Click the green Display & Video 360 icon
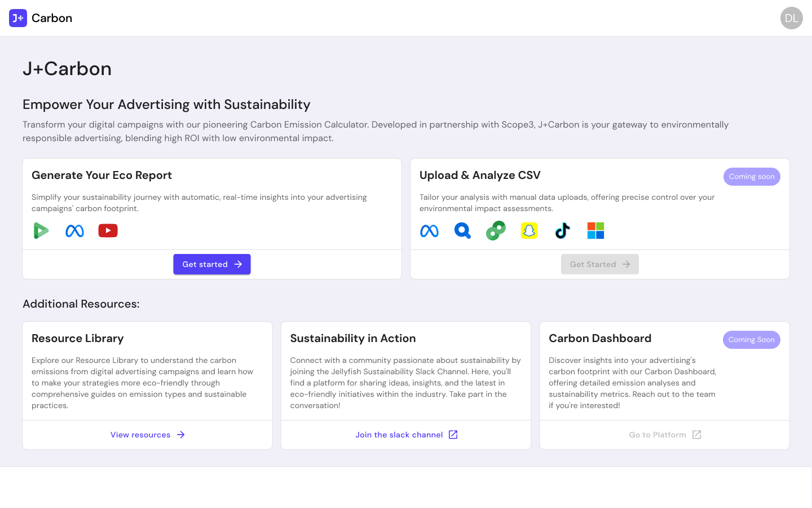 click(496, 230)
